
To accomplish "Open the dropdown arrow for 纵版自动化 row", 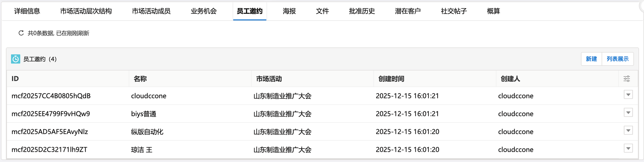I will point(628,130).
